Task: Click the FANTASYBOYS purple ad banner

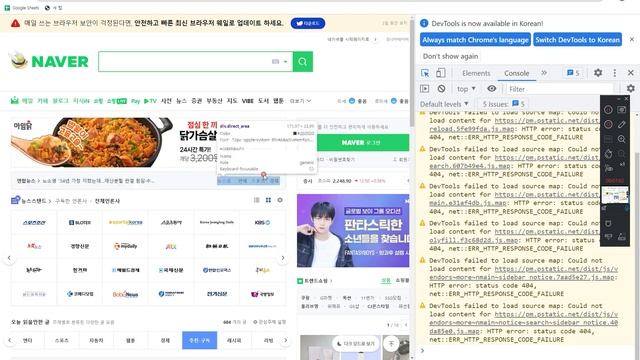Action: [x=353, y=231]
